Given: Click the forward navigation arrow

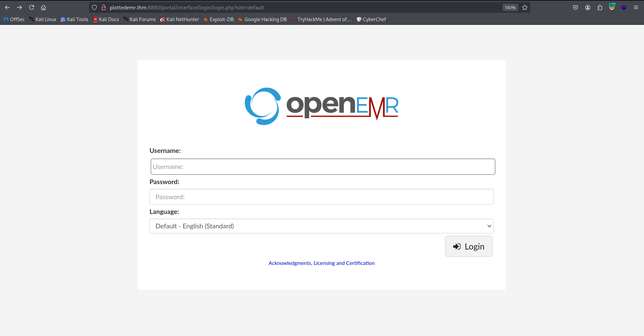Looking at the screenshot, I should 19,7.
